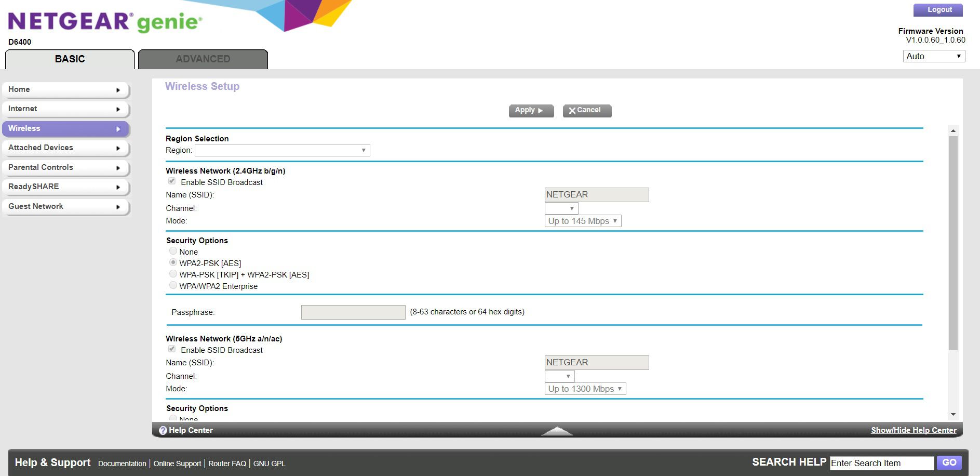Click the settings scrollbar thumb
The height and width of the screenshot is (476, 980).
[953, 243]
